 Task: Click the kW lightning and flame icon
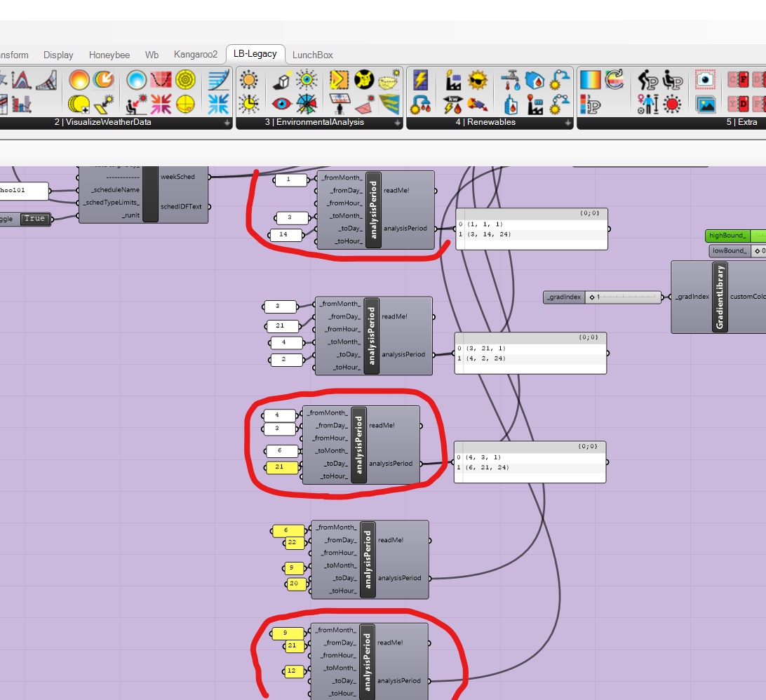tap(453, 104)
